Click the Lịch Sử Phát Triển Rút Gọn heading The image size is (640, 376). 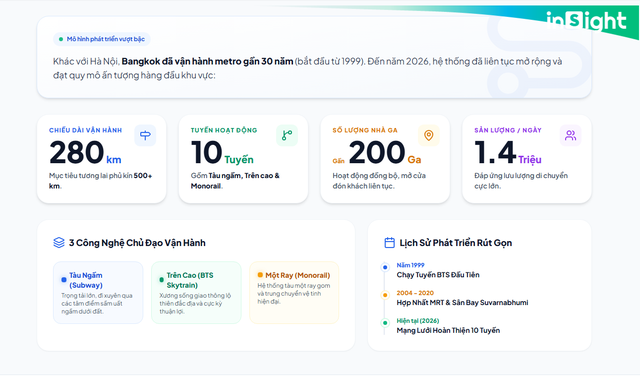456,243
